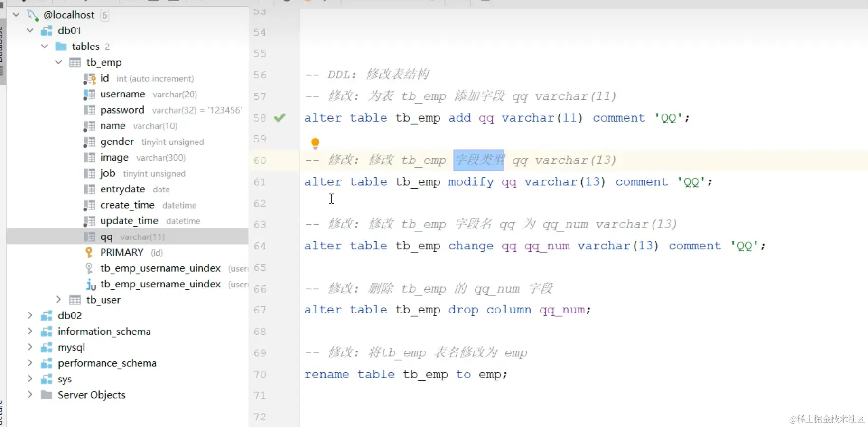Viewport: 868px width, 427px height.
Task: Collapse the db01 schema node
Action: [x=30, y=30]
